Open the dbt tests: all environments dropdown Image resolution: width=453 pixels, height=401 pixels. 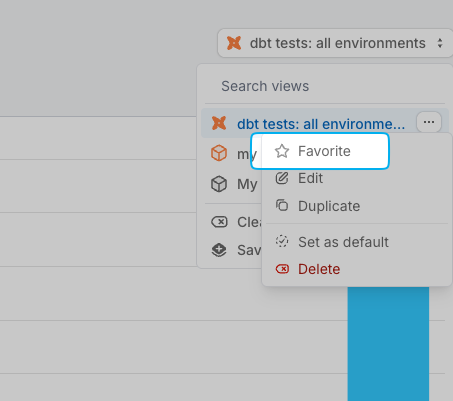(335, 43)
